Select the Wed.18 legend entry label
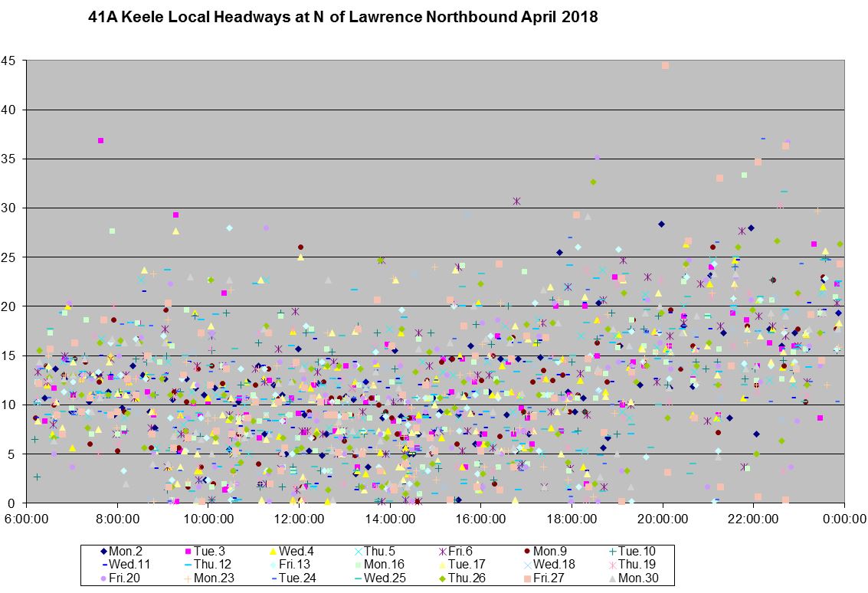The width and height of the screenshot is (868, 593). [x=553, y=565]
